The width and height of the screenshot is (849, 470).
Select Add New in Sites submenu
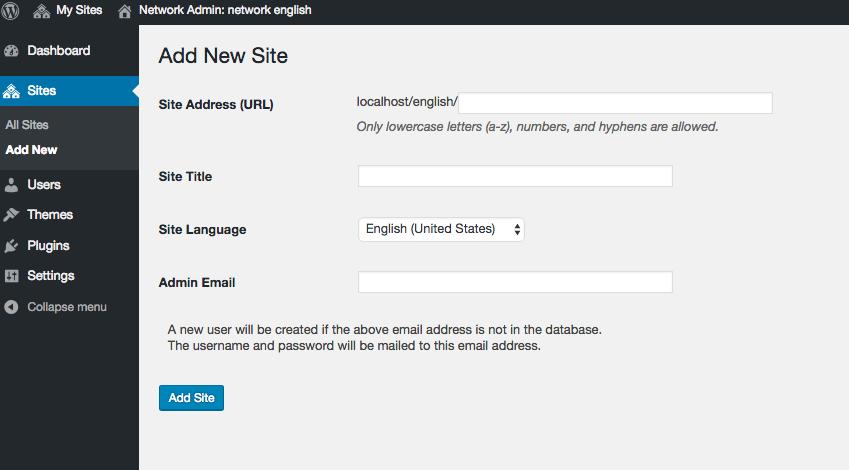pos(31,150)
